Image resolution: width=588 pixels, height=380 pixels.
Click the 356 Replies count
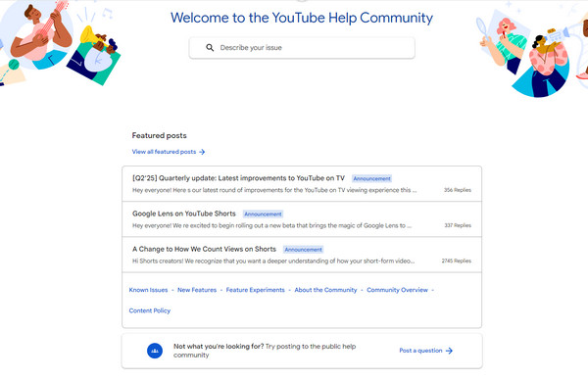coord(458,190)
